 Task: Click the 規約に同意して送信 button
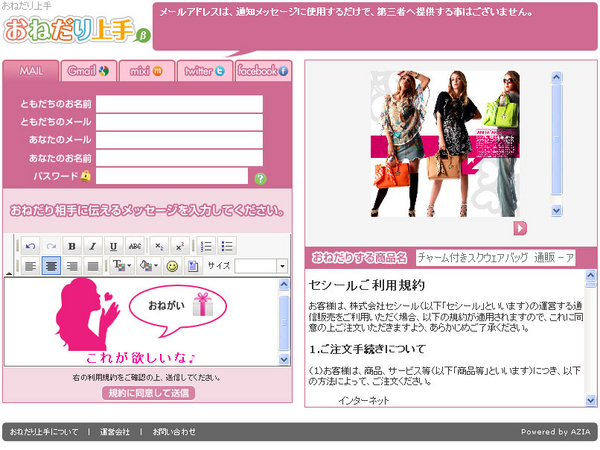tap(148, 393)
